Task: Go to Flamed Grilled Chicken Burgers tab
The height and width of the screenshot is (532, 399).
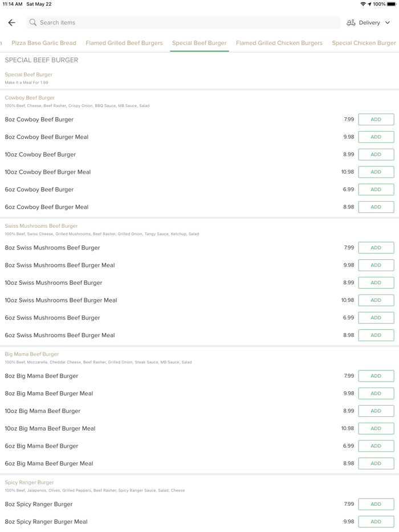Action: pos(279,43)
